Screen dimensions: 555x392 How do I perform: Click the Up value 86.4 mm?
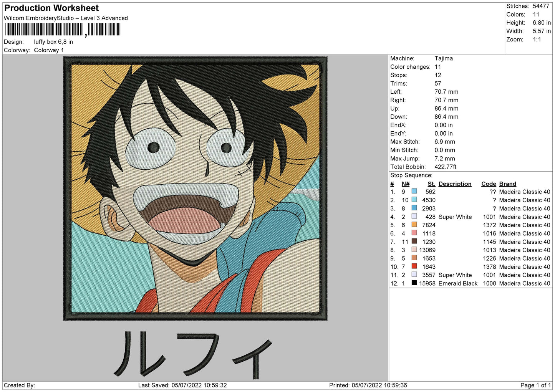[446, 108]
